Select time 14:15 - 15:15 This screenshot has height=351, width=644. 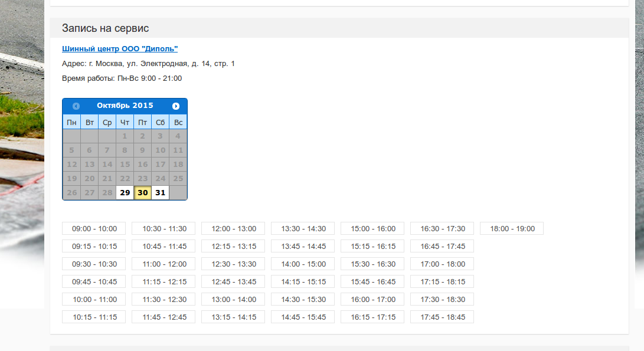coord(303,281)
